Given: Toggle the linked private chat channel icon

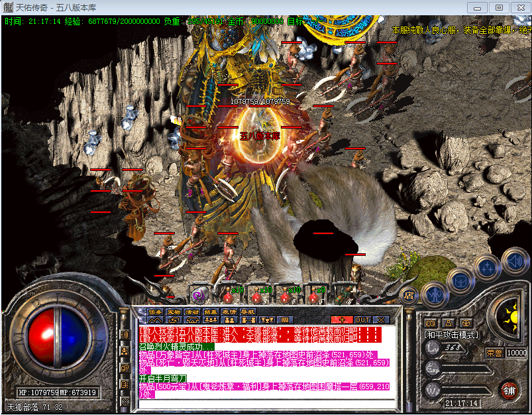Looking at the screenshot, I should click(x=125, y=368).
